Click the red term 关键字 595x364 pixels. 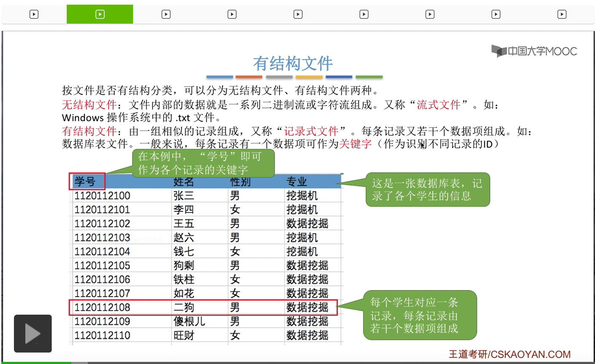[356, 144]
